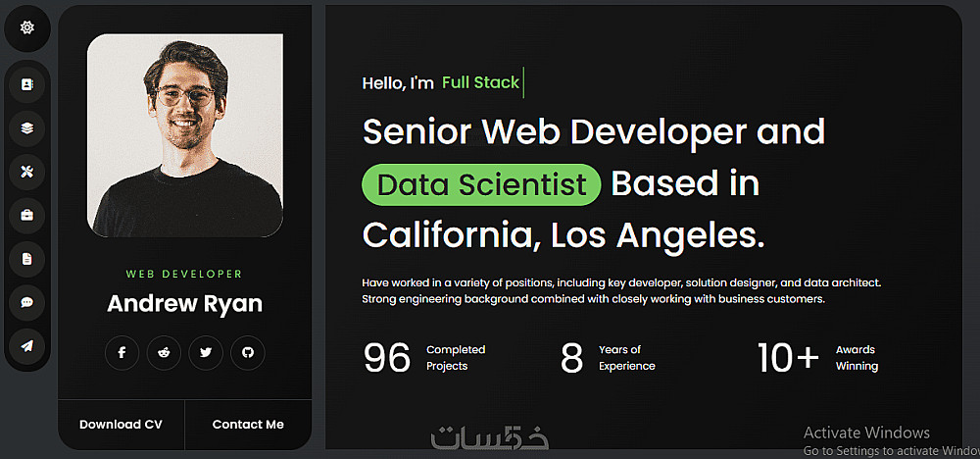This screenshot has height=459, width=980.
Task: Click the Andrew Ryan name heading
Action: tap(184, 304)
